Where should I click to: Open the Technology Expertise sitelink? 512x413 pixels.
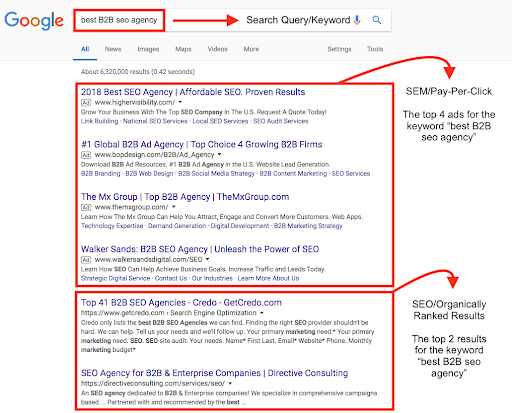[x=112, y=226]
